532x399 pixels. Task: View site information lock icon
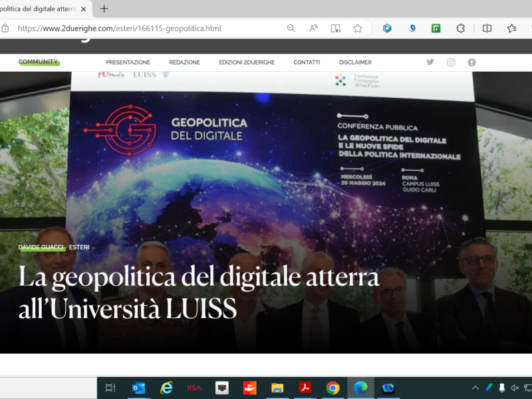5,29
